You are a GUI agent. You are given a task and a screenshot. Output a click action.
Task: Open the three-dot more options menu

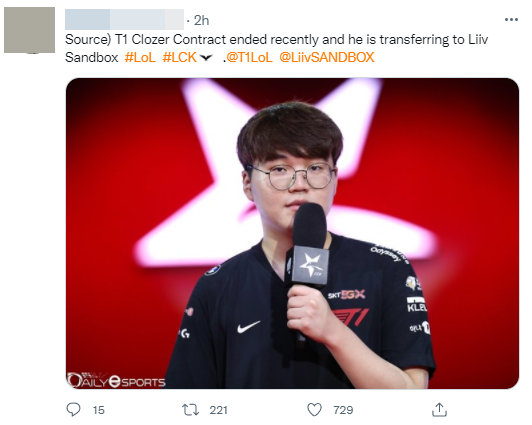coord(511,20)
